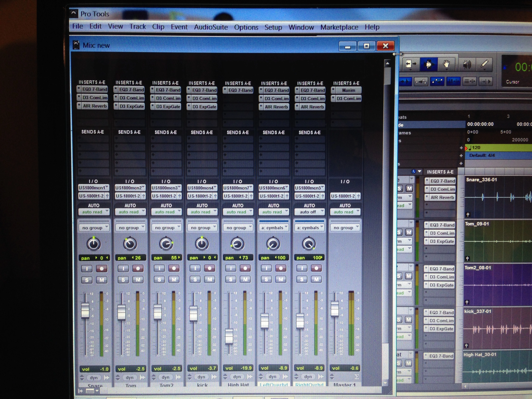
Task: Click the Pro Tools icon in title bar
Action: point(74,14)
